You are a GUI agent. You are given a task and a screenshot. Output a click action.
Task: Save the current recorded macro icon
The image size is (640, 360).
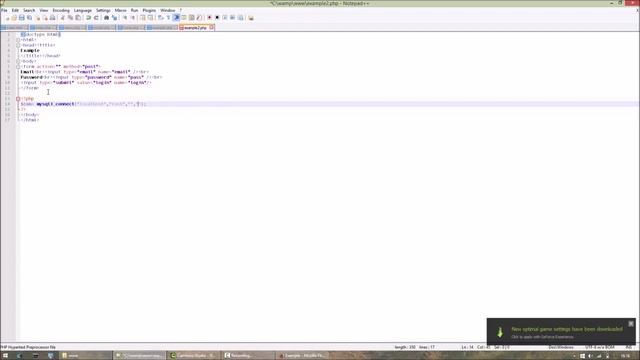240,18
